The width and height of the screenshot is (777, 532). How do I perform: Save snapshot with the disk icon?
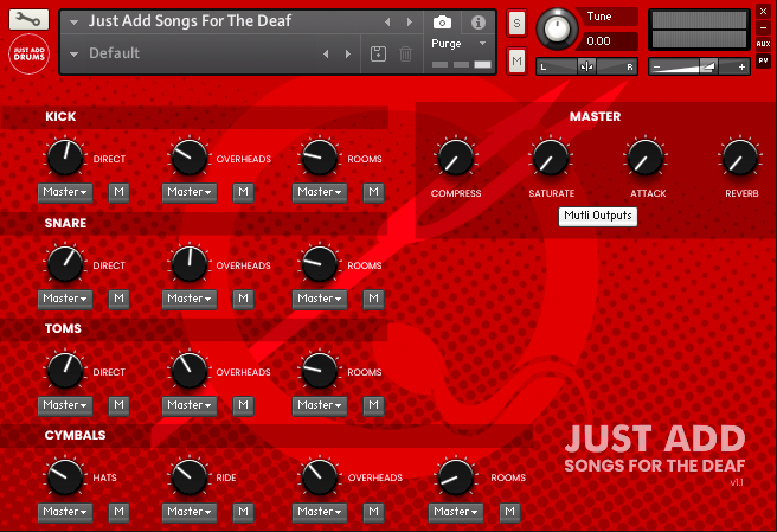(378, 54)
